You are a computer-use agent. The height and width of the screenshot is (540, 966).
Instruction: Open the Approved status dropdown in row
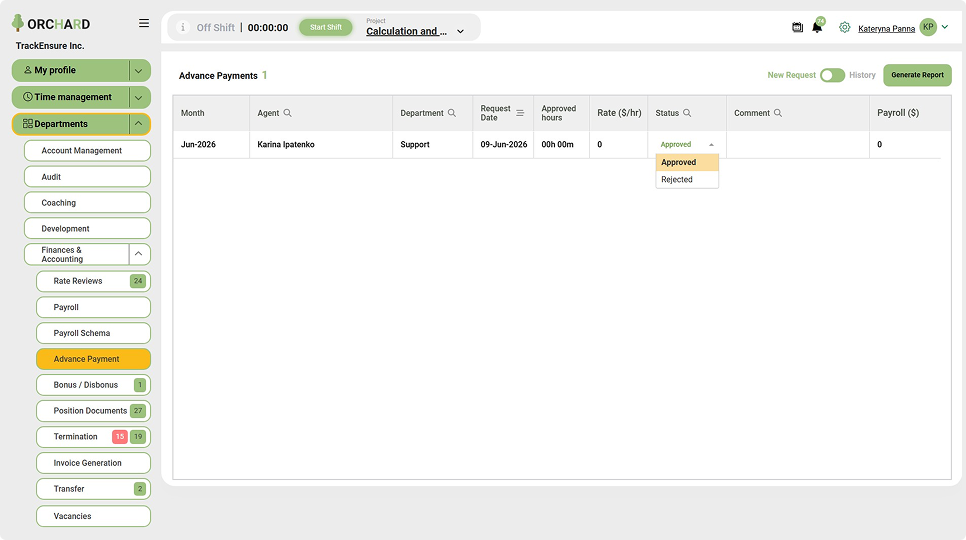[x=686, y=144]
